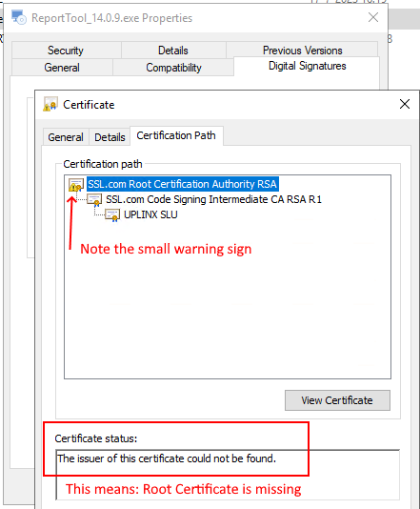Image resolution: width=420 pixels, height=509 pixels.
Task: Click the View Certificate button
Action: tap(337, 400)
